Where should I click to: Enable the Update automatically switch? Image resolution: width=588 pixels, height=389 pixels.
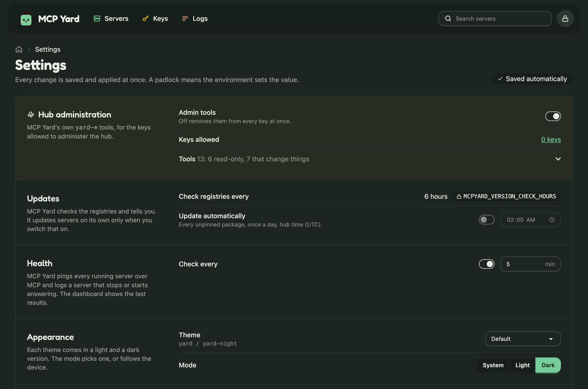coord(487,220)
